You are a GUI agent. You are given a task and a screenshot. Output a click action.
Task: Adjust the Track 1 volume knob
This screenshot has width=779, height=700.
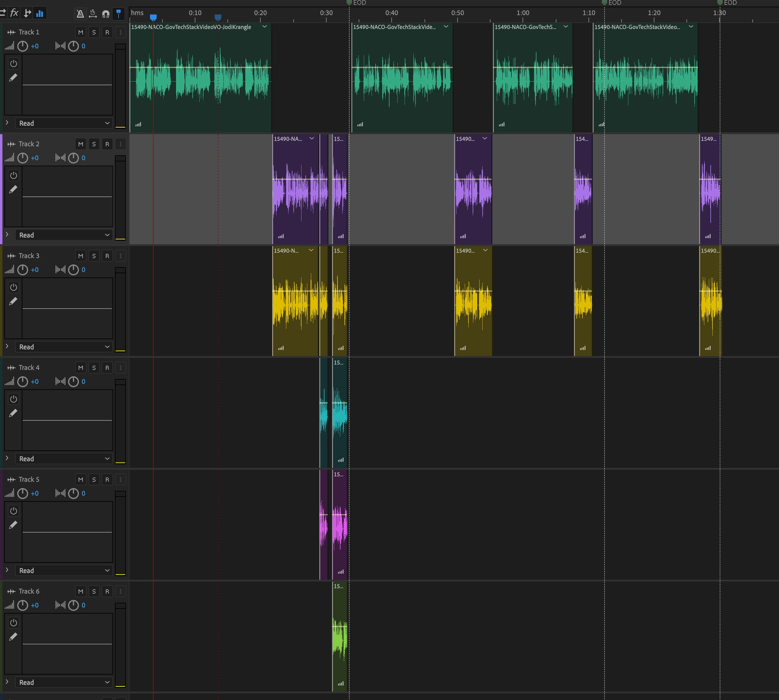pos(23,46)
